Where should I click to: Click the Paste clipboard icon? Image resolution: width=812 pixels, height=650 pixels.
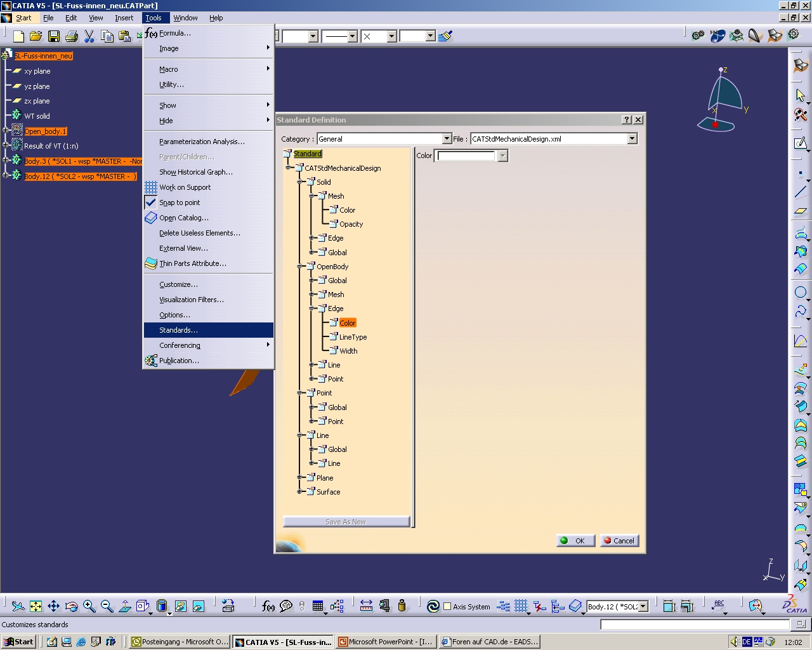tap(125, 36)
